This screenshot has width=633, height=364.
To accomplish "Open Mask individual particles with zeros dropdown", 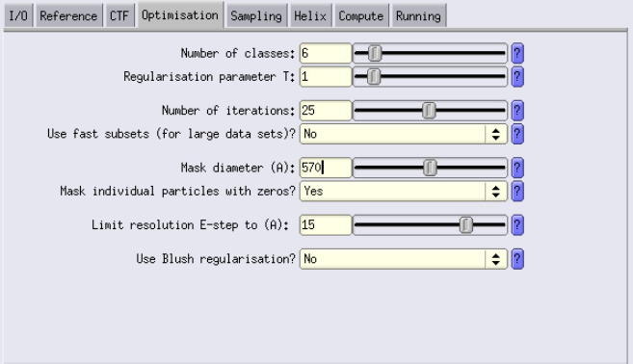I will coord(404,192).
